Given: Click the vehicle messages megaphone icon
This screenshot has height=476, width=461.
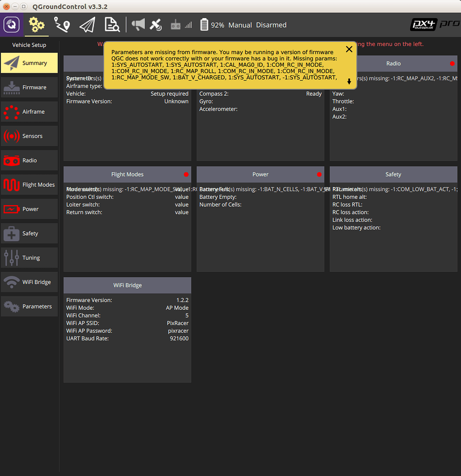Looking at the screenshot, I should pyautogui.click(x=138, y=25).
